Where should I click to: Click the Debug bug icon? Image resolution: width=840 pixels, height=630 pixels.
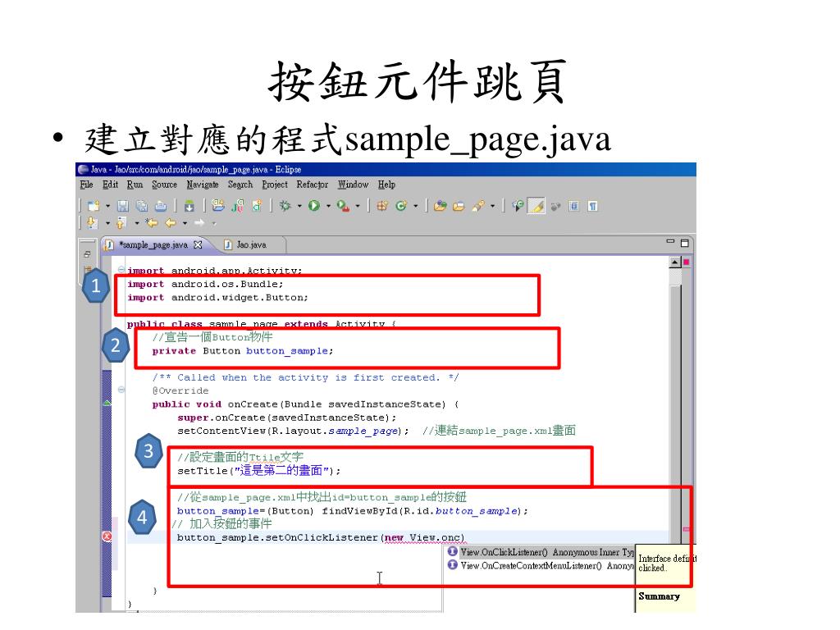click(285, 206)
